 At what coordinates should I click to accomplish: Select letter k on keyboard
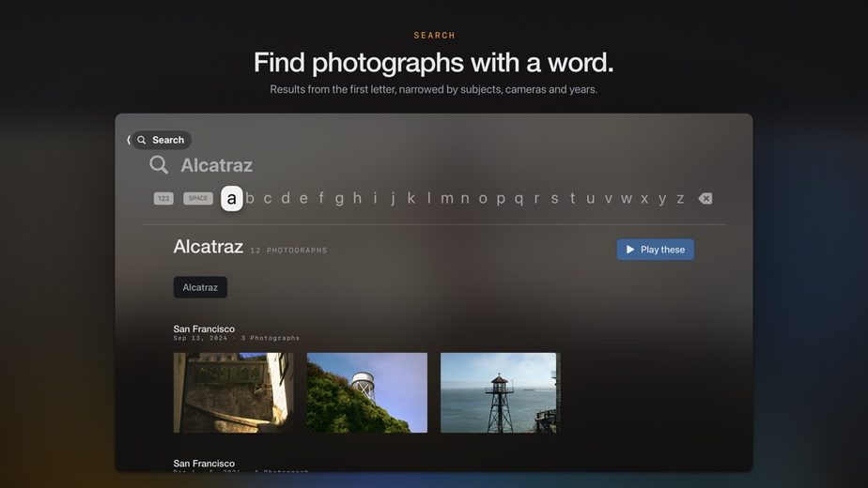[411, 198]
